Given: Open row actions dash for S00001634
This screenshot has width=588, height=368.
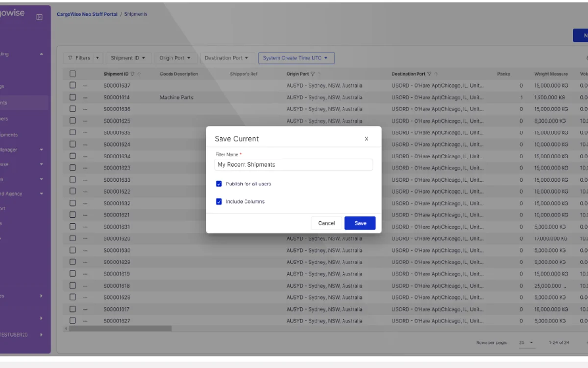Looking at the screenshot, I should tap(85, 157).
